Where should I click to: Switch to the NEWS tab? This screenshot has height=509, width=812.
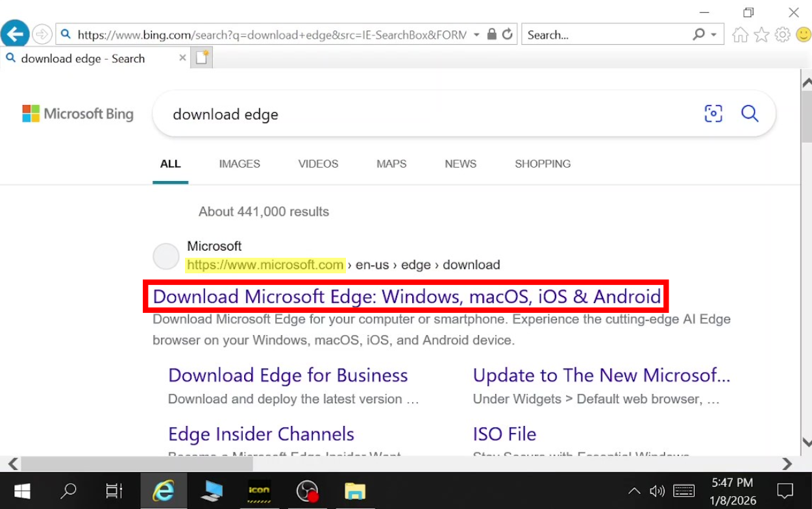pos(460,164)
